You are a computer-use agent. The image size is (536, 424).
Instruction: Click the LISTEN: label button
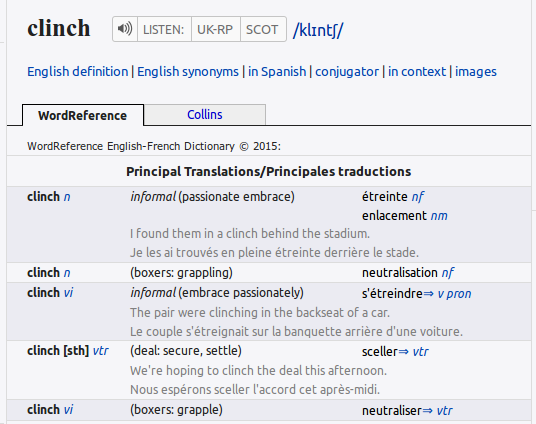click(164, 29)
